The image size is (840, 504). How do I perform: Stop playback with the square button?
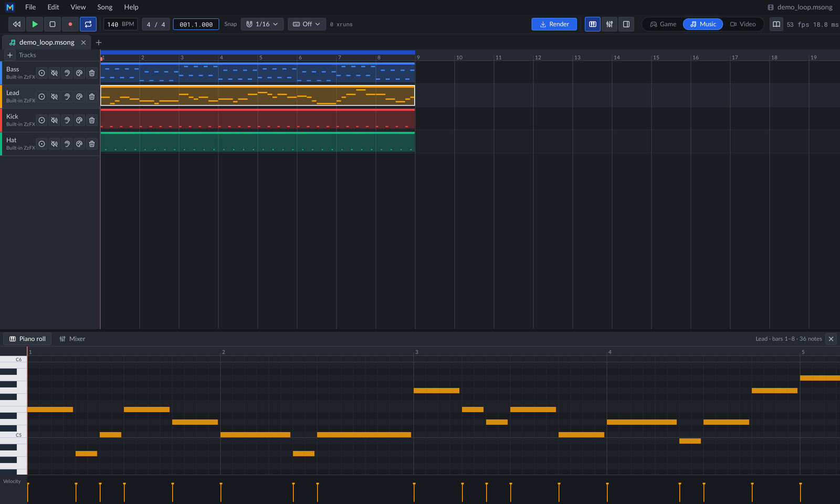(52, 24)
